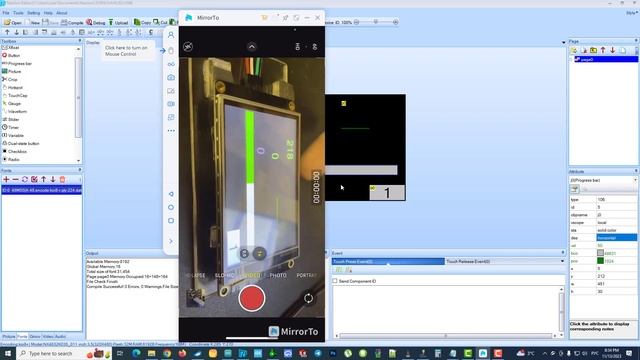Add the Dual-state button component from the Toolbox
The height and width of the screenshot is (360, 640).
[21, 144]
